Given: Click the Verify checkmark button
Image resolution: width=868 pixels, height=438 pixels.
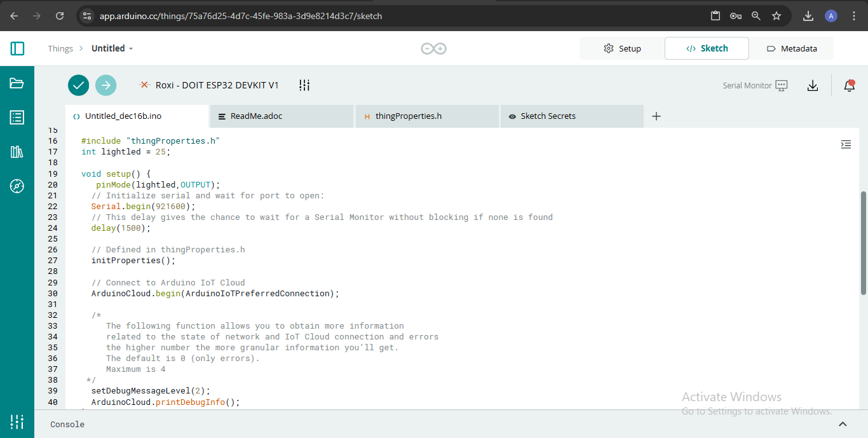Looking at the screenshot, I should click(79, 85).
